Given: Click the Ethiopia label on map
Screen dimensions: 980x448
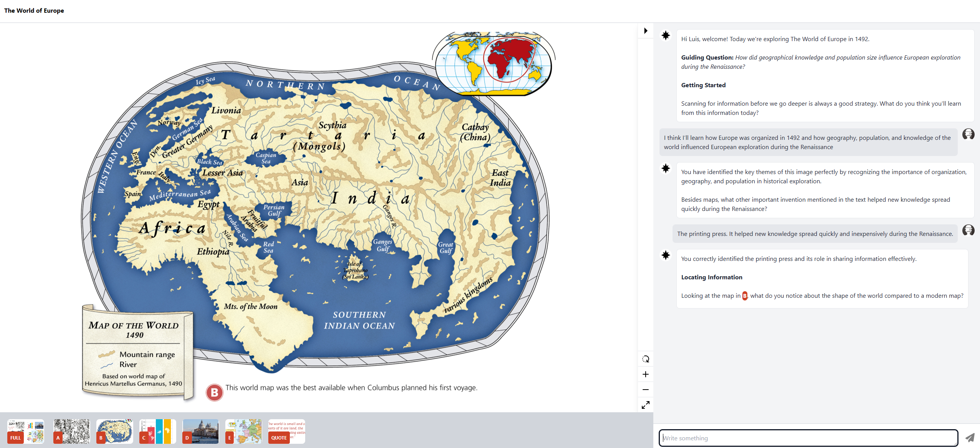Looking at the screenshot, I should pos(213,252).
